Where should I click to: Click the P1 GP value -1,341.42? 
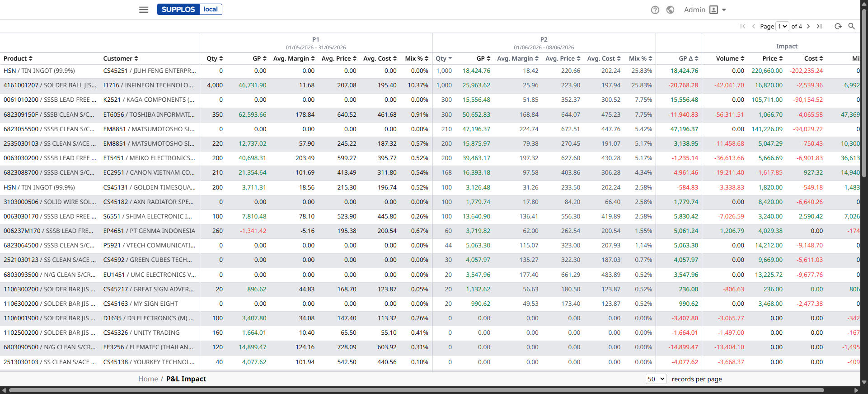tap(253, 231)
